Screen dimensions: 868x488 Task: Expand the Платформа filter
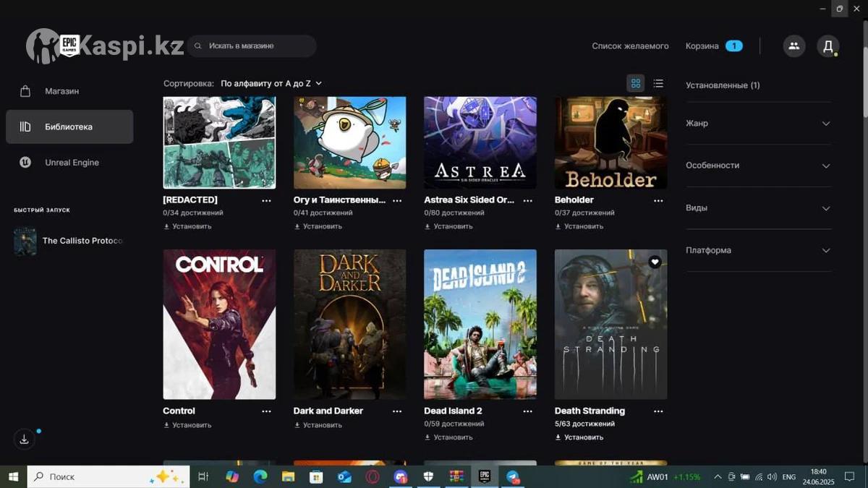[x=758, y=250]
